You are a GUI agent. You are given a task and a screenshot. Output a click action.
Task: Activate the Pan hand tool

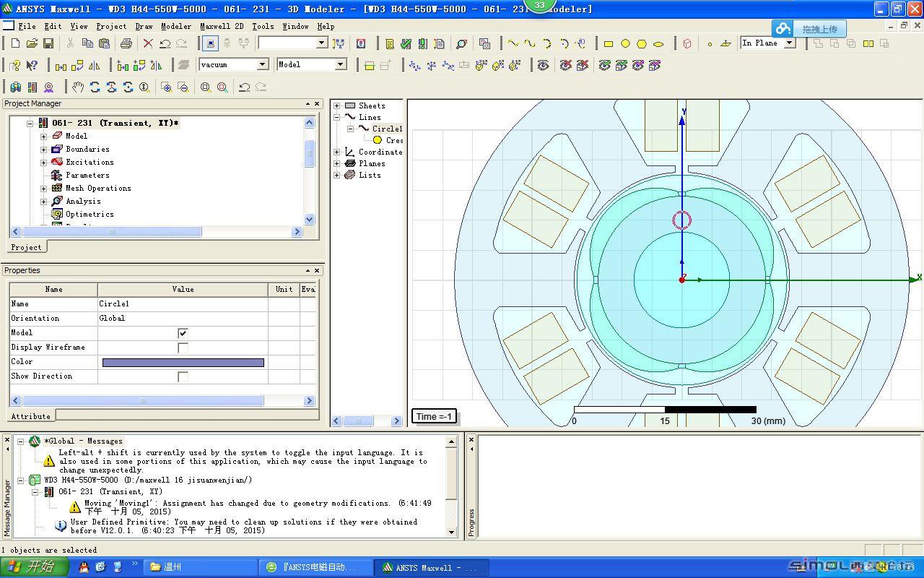[78, 87]
